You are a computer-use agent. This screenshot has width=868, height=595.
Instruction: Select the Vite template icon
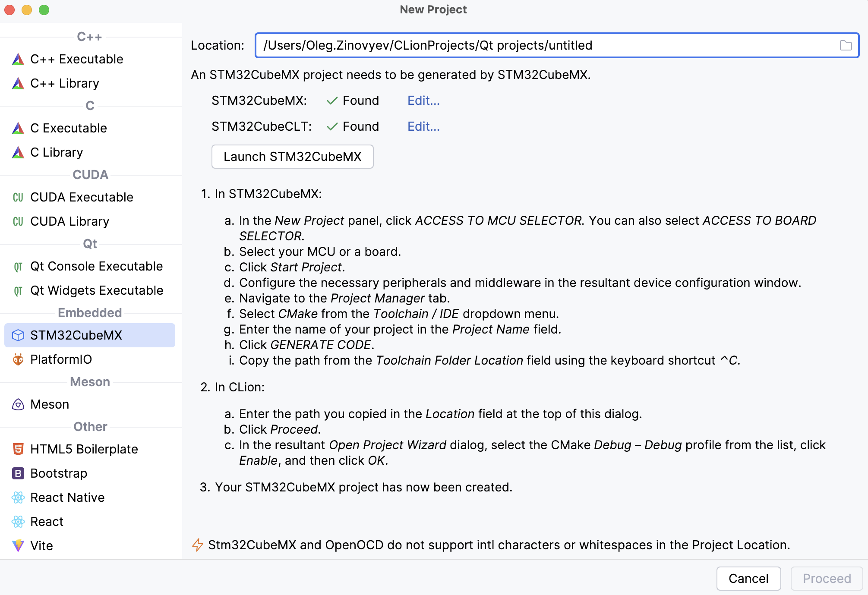click(x=18, y=546)
